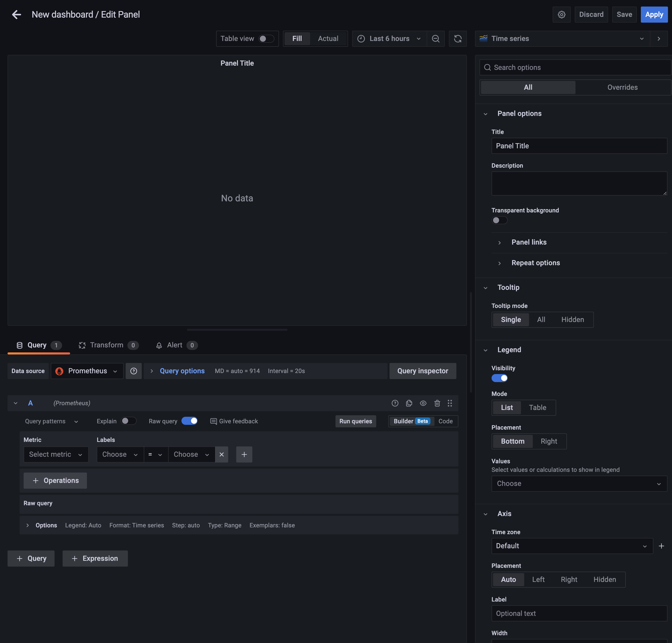Click the back arrow icon
Image resolution: width=672 pixels, height=643 pixels.
coord(16,14)
